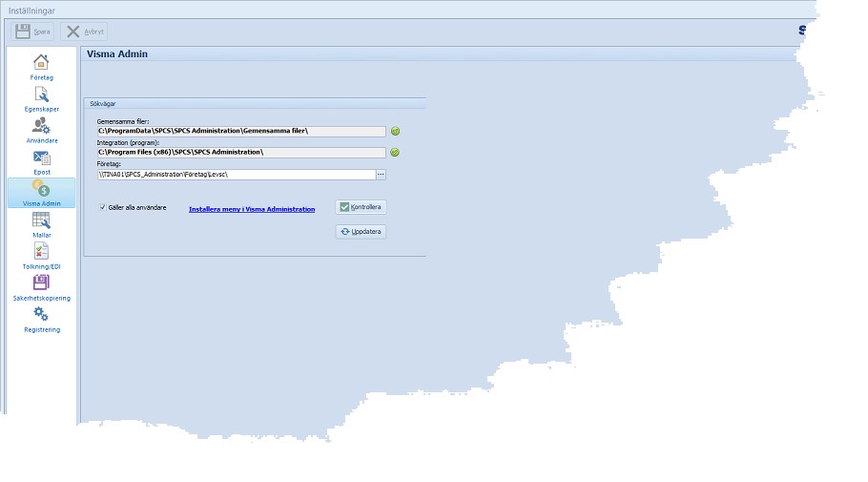
Task: Click the Avbryt cancel button
Action: (x=84, y=31)
